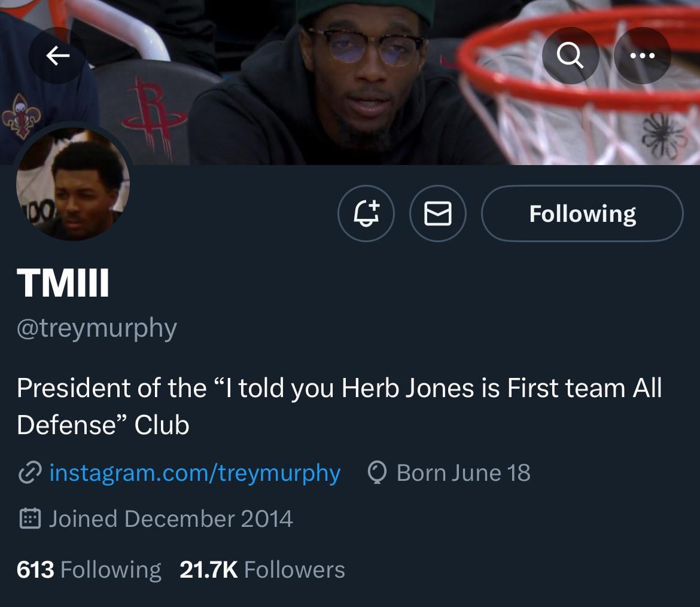Click the "Joined December 2014" text
The image size is (700, 607).
[171, 518]
